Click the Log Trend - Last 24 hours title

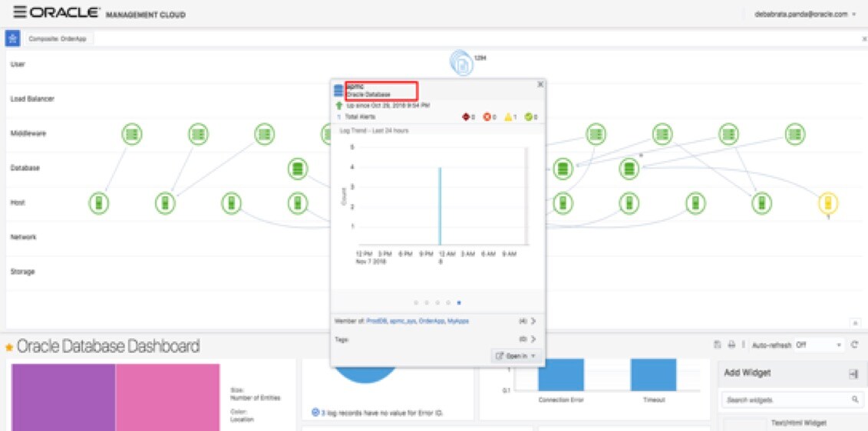tap(374, 130)
